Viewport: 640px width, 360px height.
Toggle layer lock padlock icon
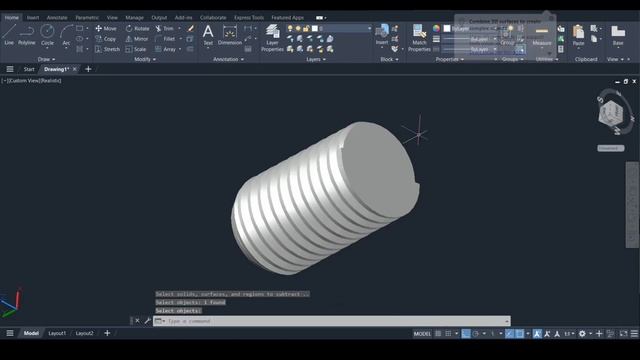coord(306,28)
